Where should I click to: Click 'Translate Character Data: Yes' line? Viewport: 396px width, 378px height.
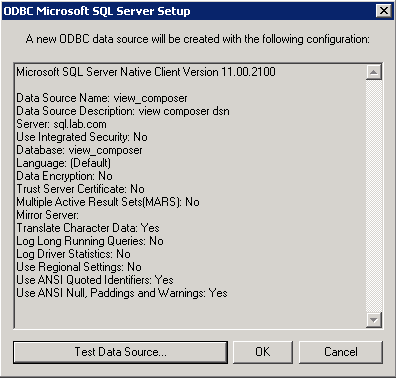(88, 228)
